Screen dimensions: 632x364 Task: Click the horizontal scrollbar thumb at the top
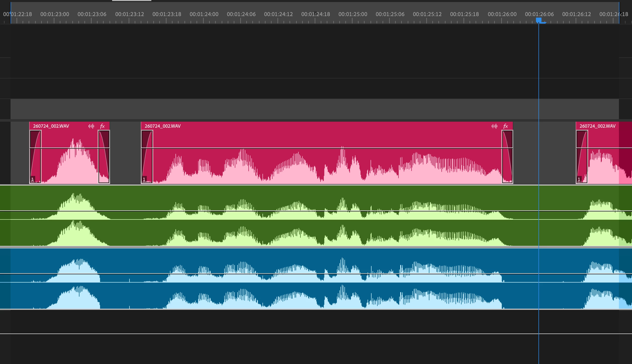tap(131, 1)
